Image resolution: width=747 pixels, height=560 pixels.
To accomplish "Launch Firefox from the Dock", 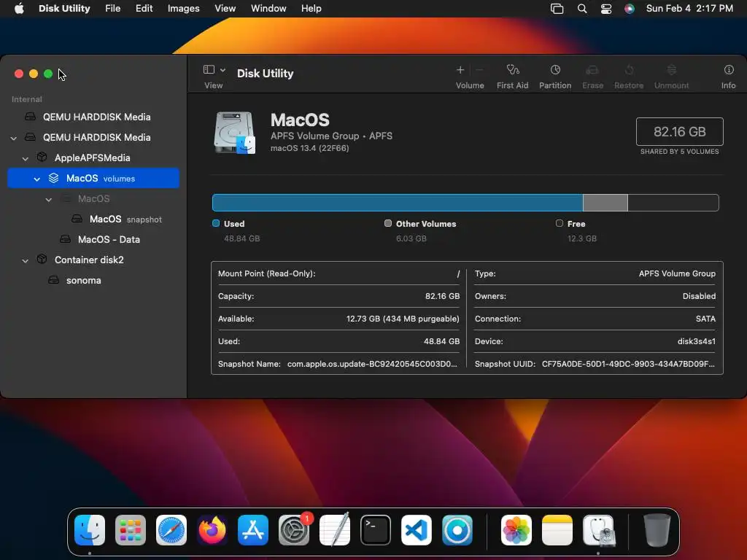I will click(x=212, y=530).
